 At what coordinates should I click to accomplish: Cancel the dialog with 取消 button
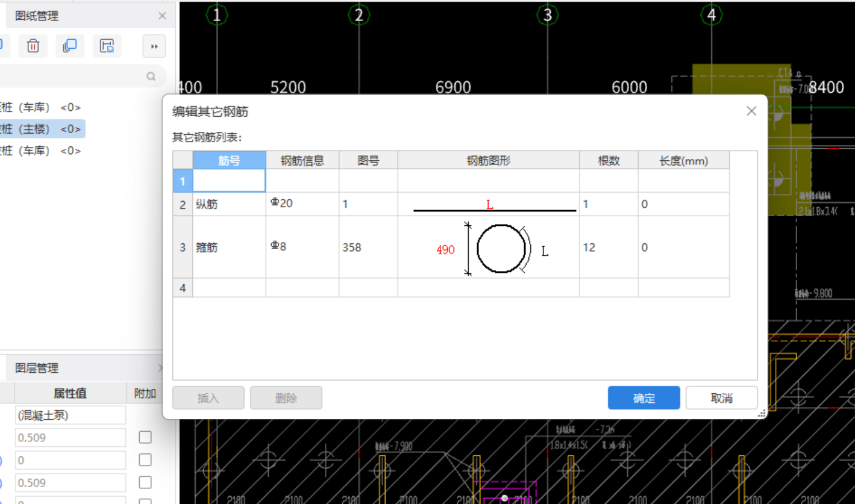pyautogui.click(x=721, y=398)
